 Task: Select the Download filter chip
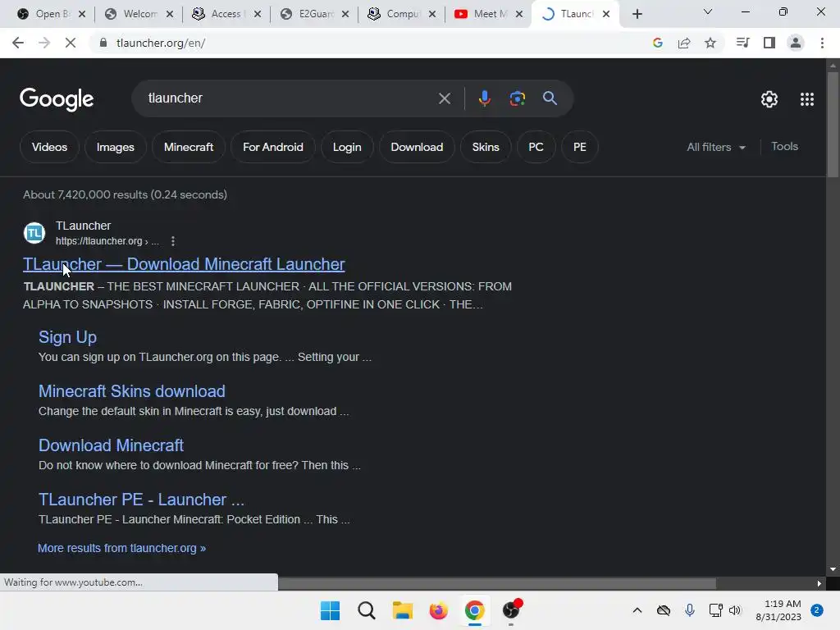(x=417, y=147)
